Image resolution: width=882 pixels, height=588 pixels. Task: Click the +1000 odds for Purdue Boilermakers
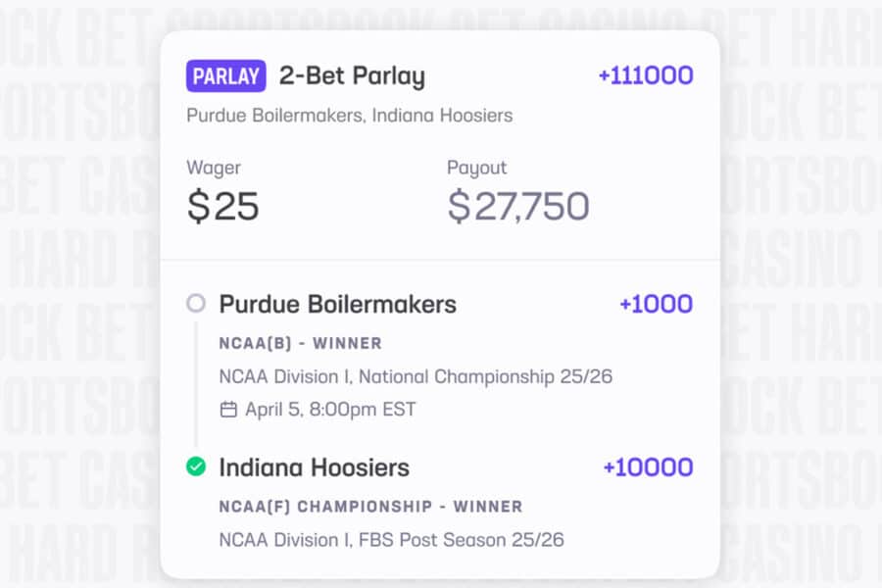[655, 304]
